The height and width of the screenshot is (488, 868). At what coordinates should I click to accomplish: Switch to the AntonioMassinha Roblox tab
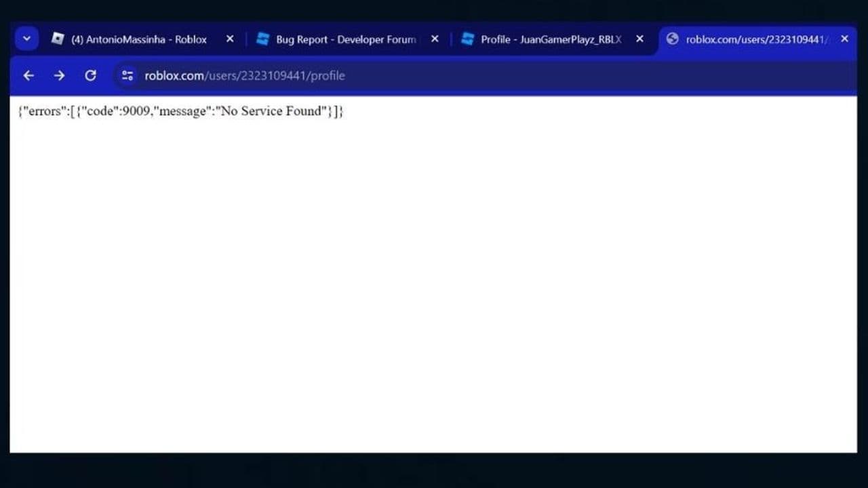pyautogui.click(x=136, y=39)
